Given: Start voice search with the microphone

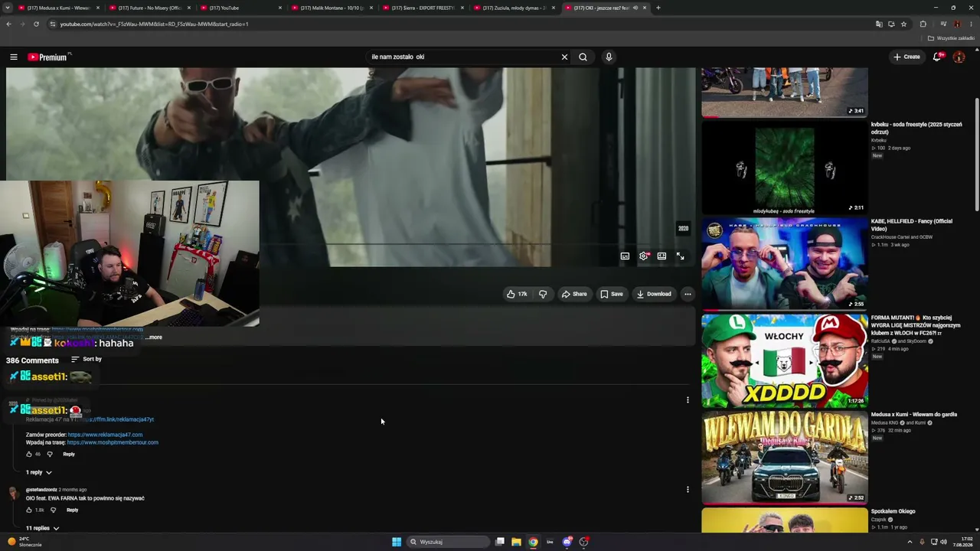Looking at the screenshot, I should (x=609, y=57).
